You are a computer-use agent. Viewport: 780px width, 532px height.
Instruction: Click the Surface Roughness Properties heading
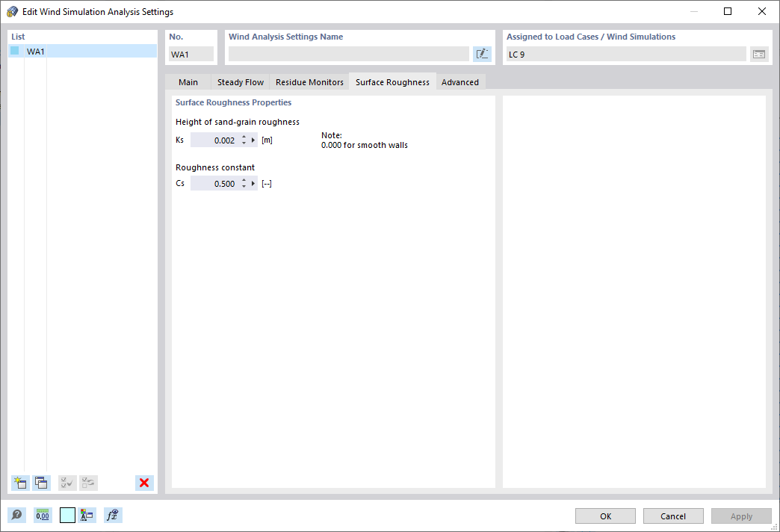point(233,102)
